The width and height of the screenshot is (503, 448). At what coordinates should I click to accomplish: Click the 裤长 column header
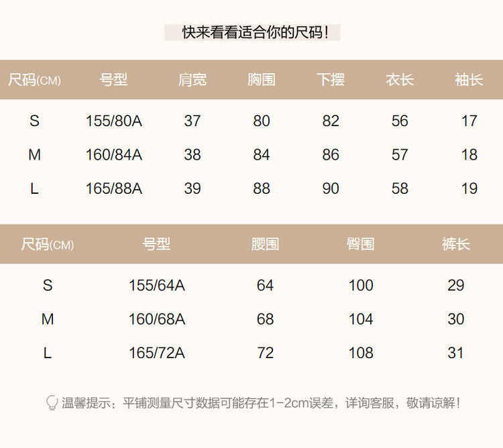pos(455,244)
